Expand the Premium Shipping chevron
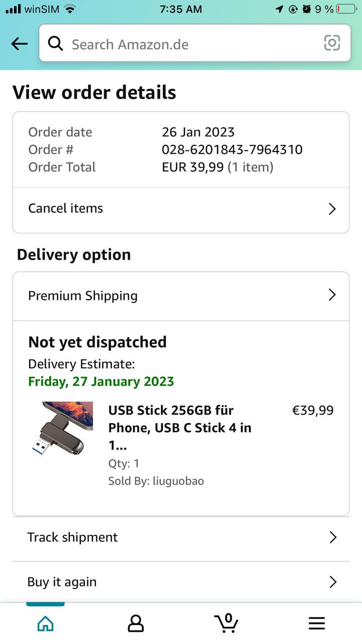Screen dimensions: 362x644 point(332,295)
